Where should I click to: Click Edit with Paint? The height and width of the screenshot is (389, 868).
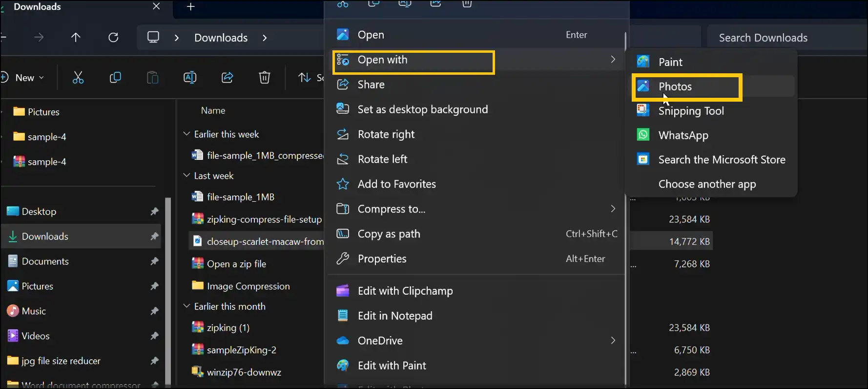(x=476, y=366)
